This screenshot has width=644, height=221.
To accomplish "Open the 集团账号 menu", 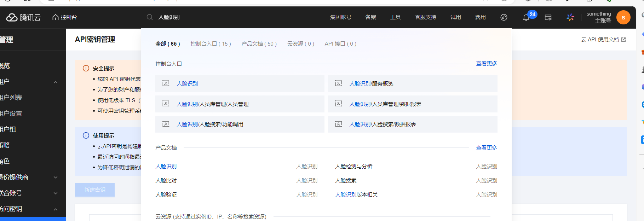I will coord(340,17).
